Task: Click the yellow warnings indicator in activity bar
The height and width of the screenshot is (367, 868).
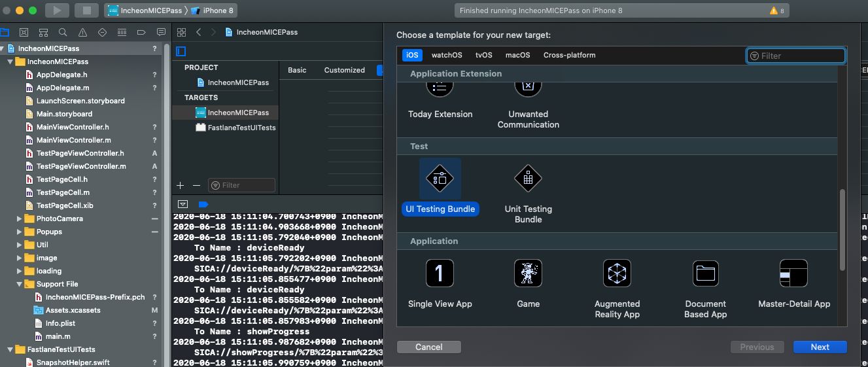Action: [x=777, y=10]
